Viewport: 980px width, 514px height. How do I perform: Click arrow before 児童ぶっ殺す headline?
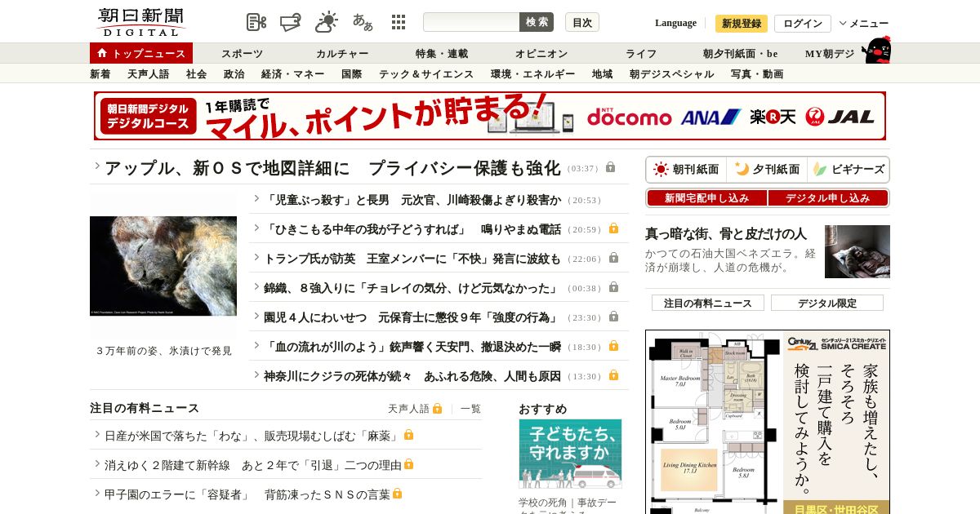(x=256, y=197)
